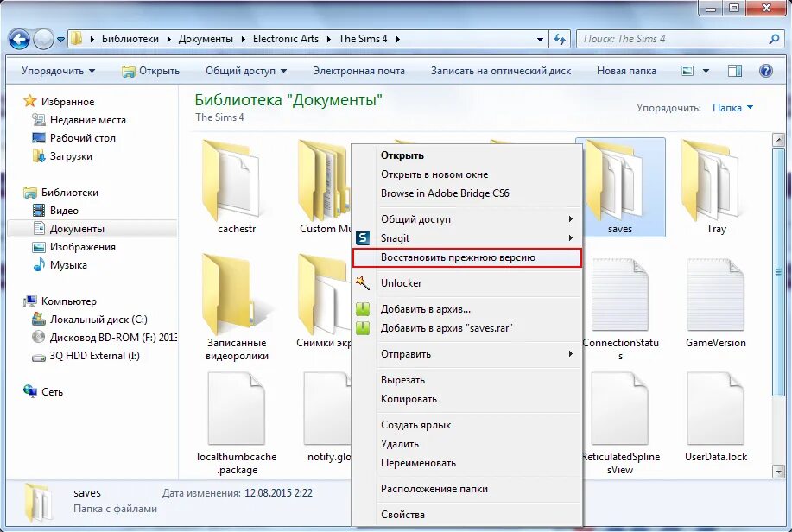Refresh the folder with the refresh icon
The image size is (792, 532).
pos(560,39)
